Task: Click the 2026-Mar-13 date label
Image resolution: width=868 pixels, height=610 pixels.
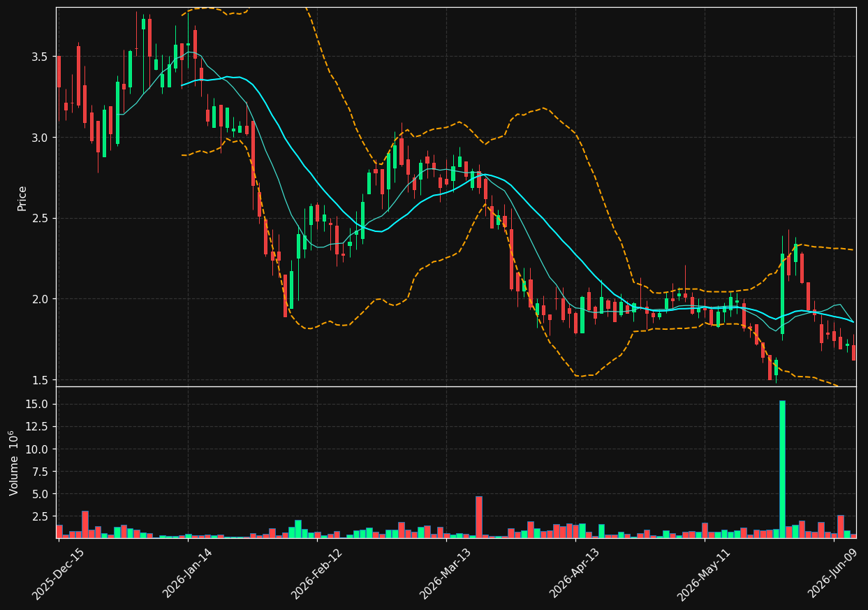Action: pos(446,572)
